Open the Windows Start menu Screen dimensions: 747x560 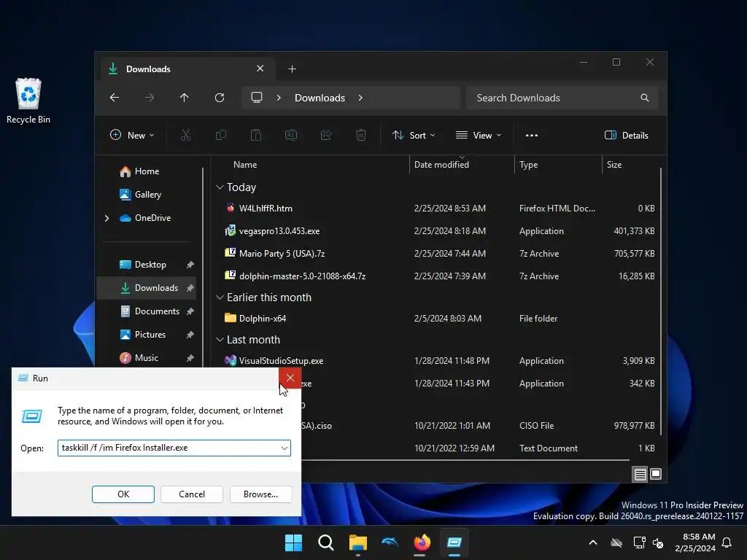pyautogui.click(x=293, y=542)
